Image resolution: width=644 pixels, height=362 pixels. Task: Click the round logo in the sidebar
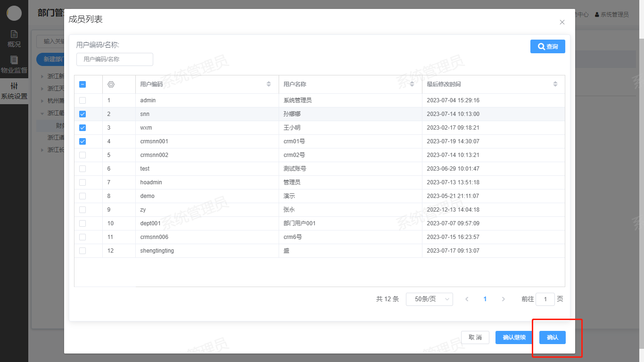[14, 13]
